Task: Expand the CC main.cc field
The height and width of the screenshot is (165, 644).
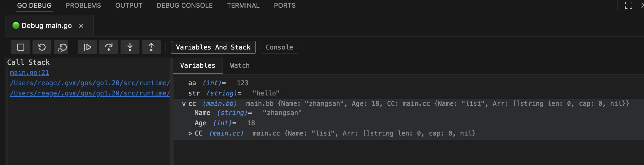Action: 190,133
